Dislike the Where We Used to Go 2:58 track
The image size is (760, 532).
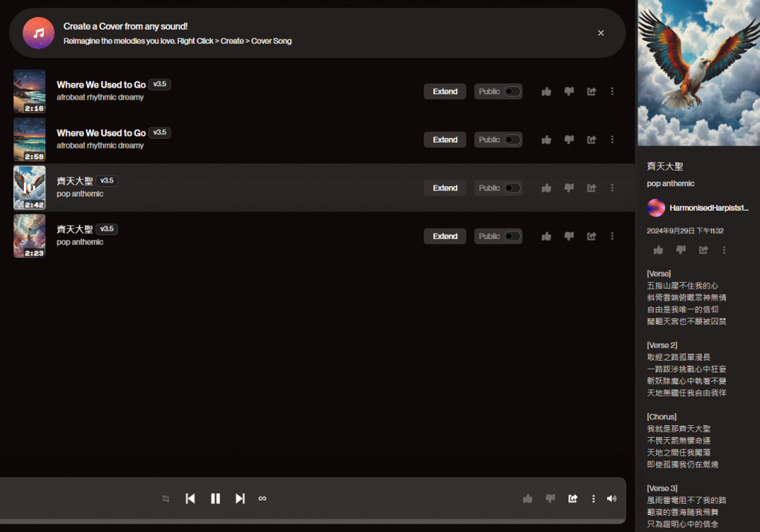pos(569,139)
